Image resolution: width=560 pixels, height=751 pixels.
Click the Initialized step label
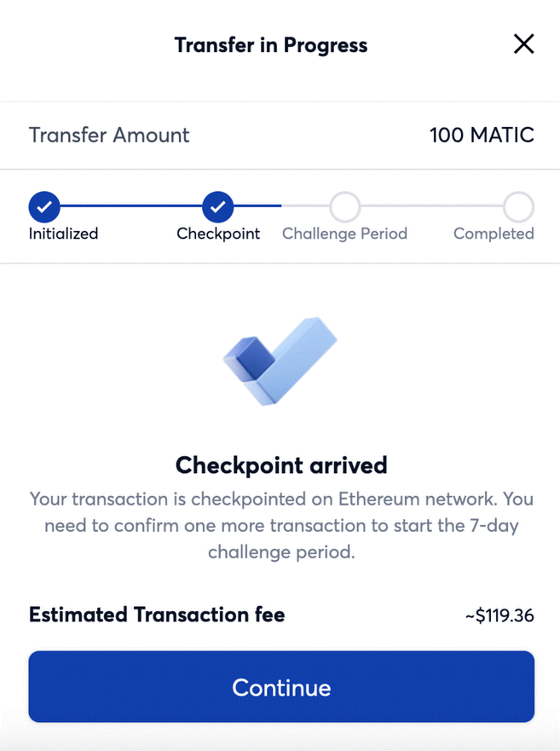tap(63, 234)
